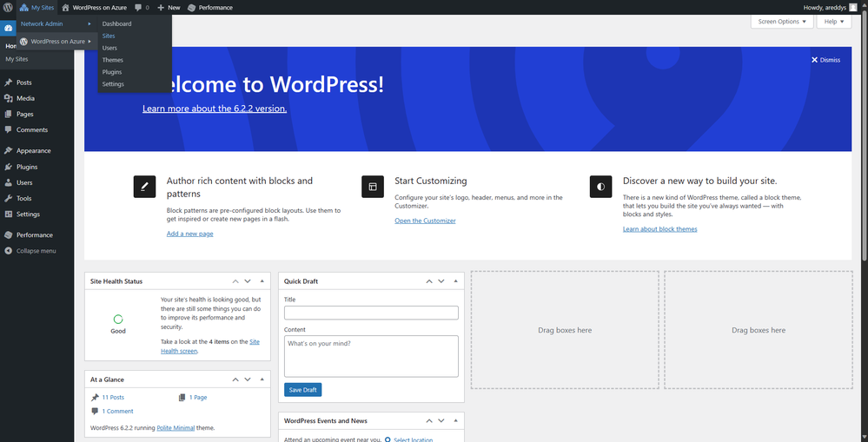Move At a Glance box up
This screenshot has width=868, height=442.
pos(235,379)
